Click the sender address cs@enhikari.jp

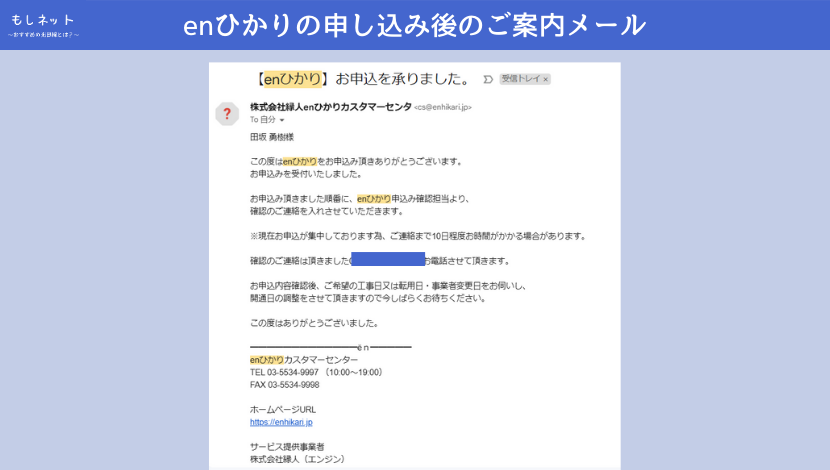(443, 107)
